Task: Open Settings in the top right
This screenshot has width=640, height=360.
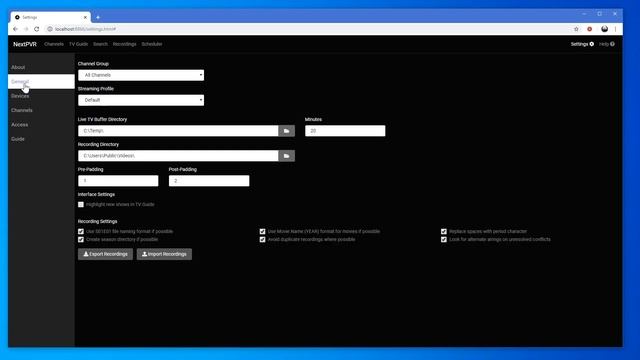Action: (582, 44)
